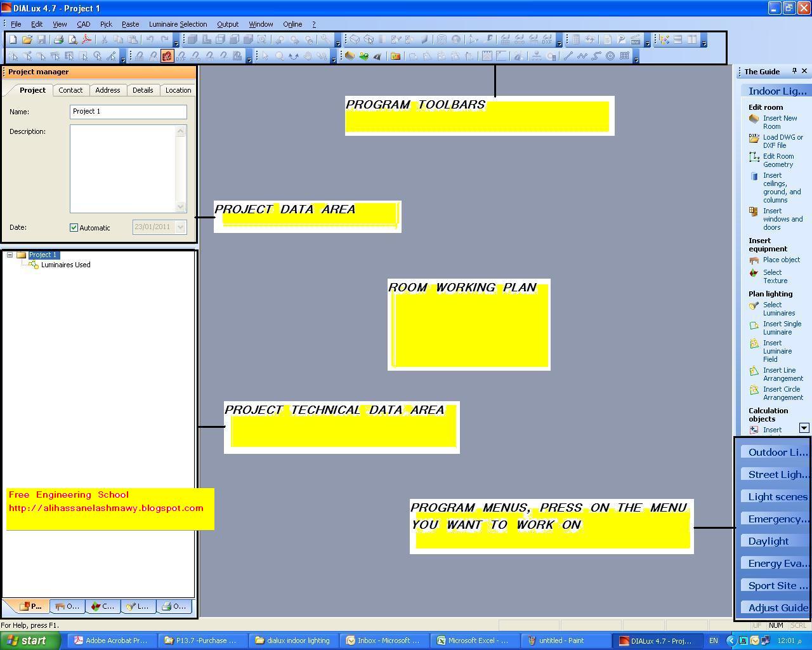Click inside the project Name field
The image size is (812, 650).
127,111
